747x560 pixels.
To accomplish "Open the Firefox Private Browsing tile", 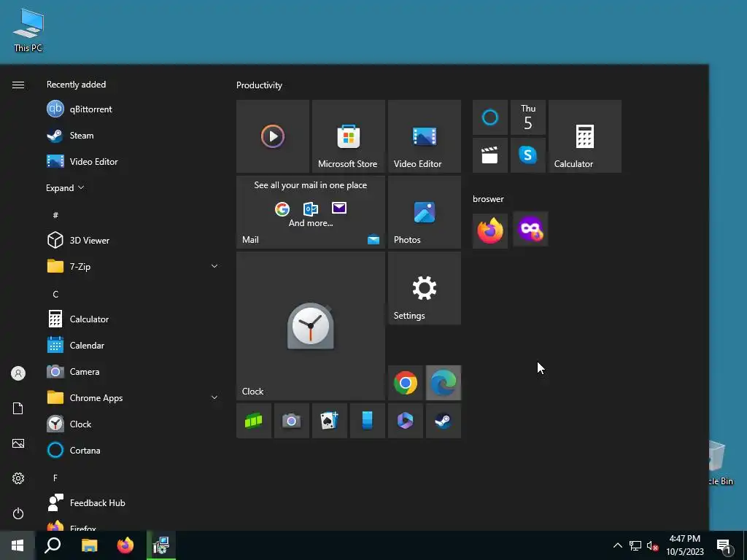I will 530,230.
